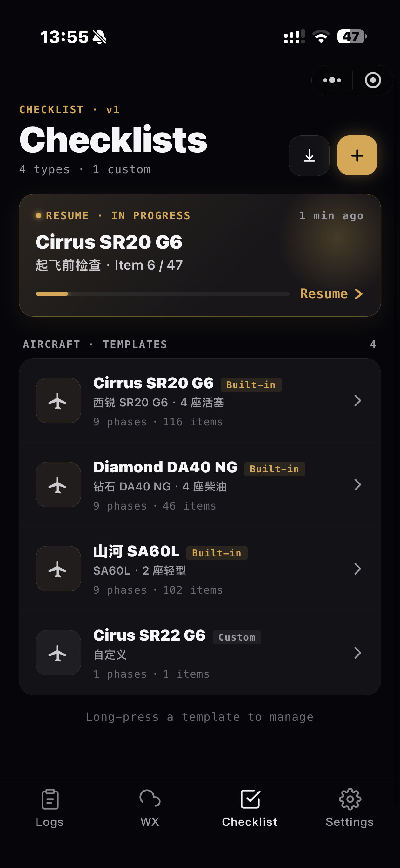Open the mini-program three-dot menu
Image resolution: width=400 pixels, height=868 pixels.
[x=332, y=80]
